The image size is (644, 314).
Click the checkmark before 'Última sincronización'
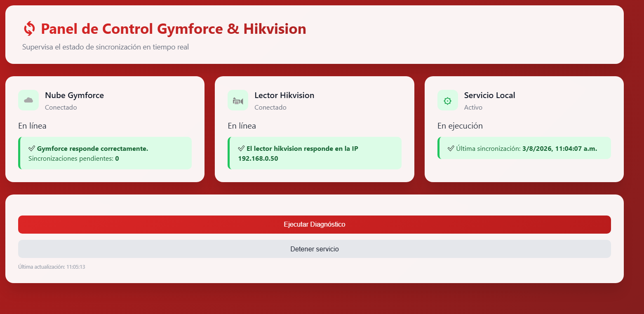pos(451,148)
